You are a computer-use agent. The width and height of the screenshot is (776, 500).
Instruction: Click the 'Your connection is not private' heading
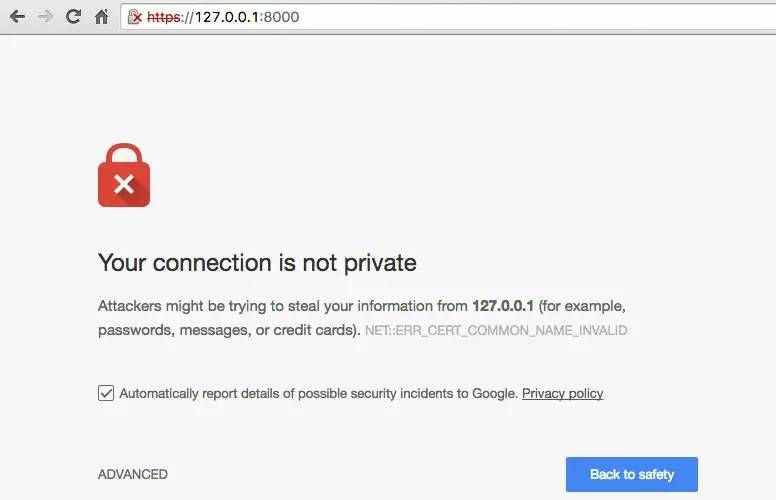[x=257, y=263]
